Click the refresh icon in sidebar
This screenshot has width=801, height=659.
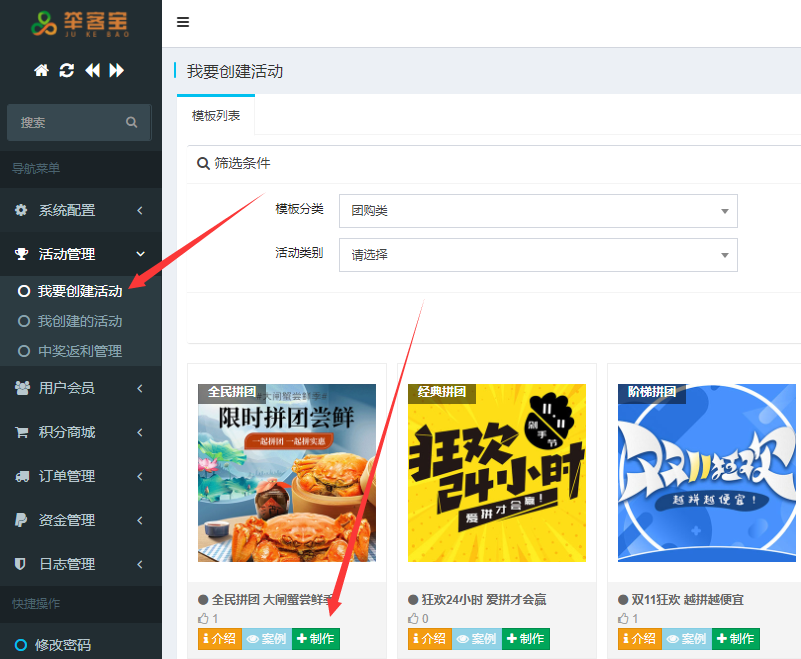[x=66, y=70]
